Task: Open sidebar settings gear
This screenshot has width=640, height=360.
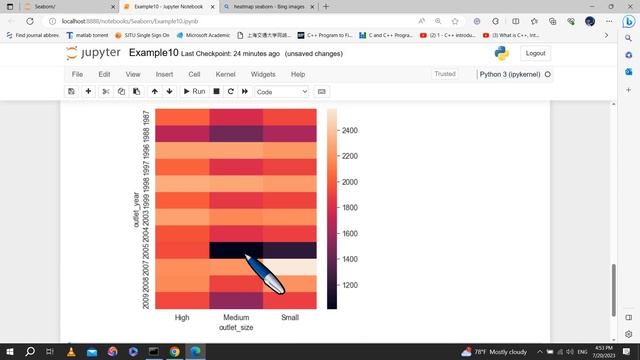Action: (x=629, y=334)
